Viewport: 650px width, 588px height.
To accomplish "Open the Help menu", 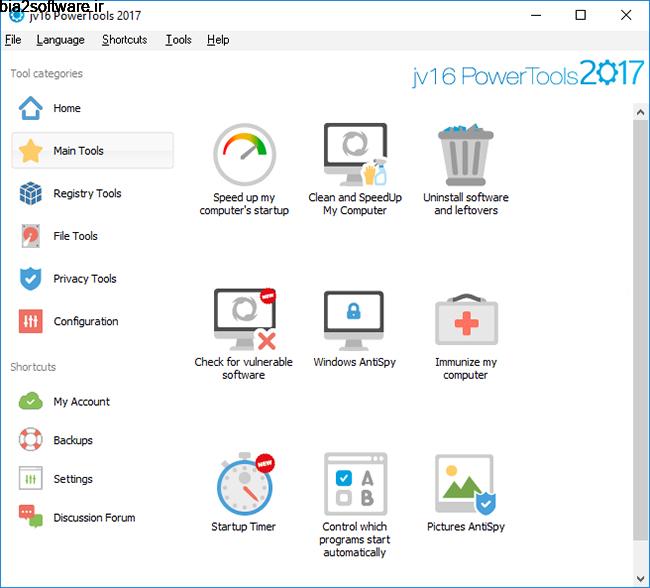I will click(218, 40).
